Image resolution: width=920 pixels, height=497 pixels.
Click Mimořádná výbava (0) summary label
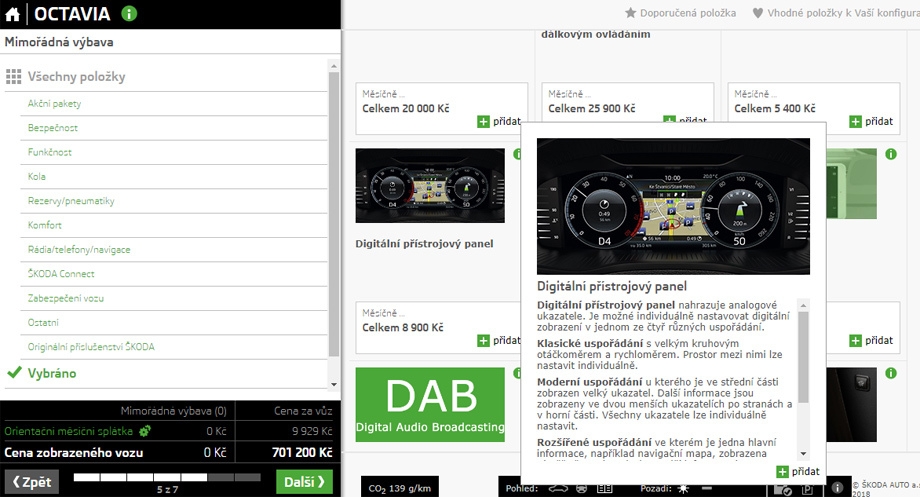pyautogui.click(x=174, y=411)
